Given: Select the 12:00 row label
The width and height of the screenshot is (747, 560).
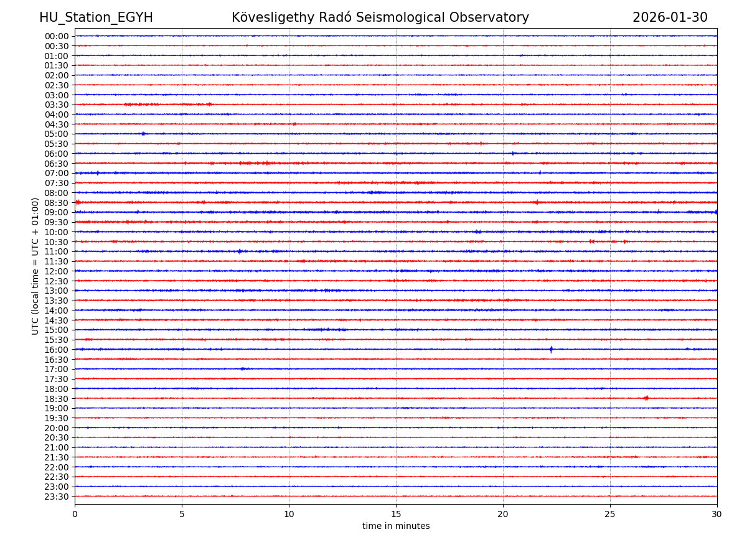Looking at the screenshot, I should pos(57,271).
